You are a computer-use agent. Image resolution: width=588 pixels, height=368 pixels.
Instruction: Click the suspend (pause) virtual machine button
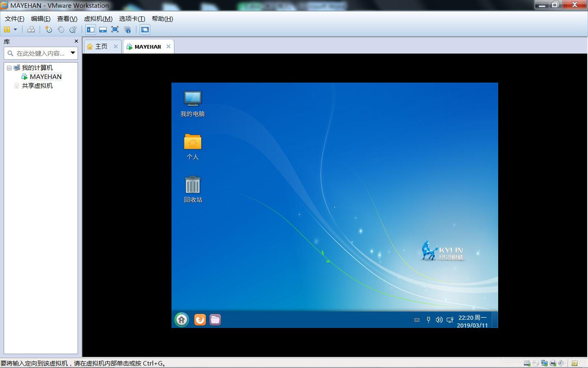7,29
